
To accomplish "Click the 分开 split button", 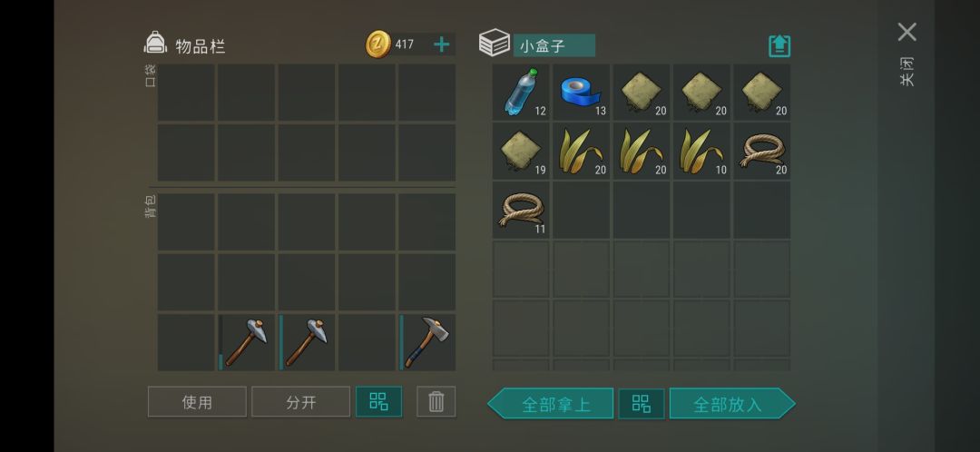I will pos(301,401).
